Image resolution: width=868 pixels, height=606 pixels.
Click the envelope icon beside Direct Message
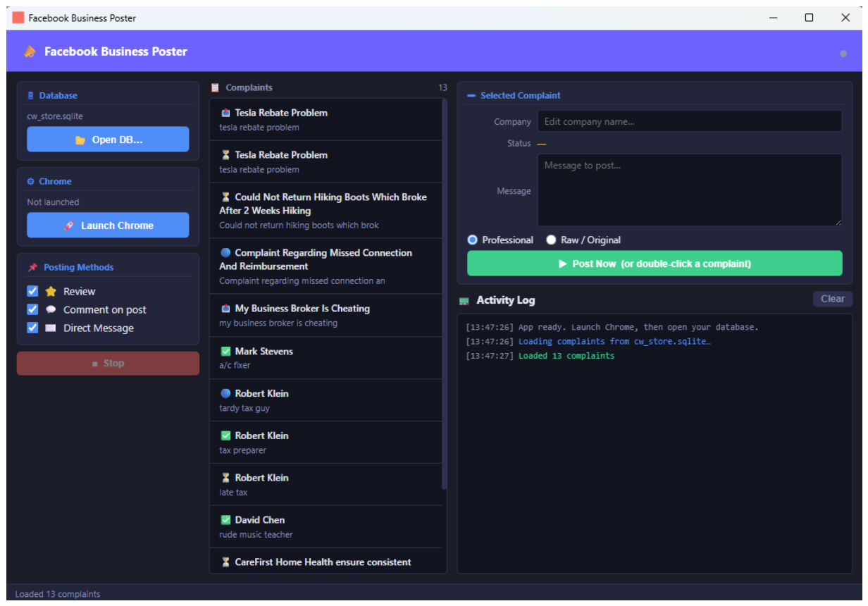(51, 328)
